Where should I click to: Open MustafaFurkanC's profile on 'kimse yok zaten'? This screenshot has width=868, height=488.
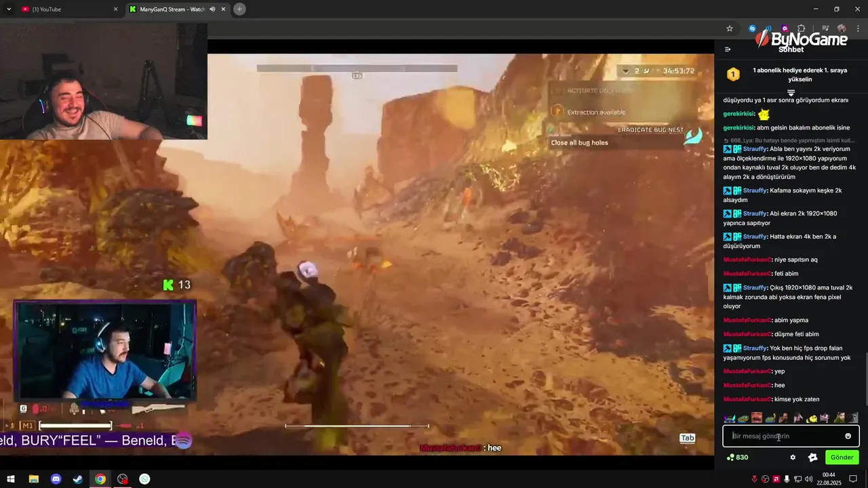[747, 399]
